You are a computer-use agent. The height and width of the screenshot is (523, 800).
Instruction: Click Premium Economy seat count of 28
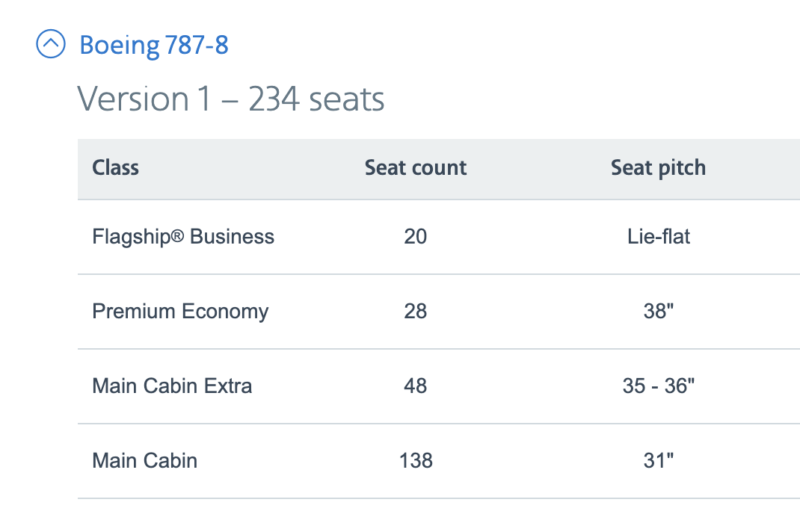tap(415, 311)
